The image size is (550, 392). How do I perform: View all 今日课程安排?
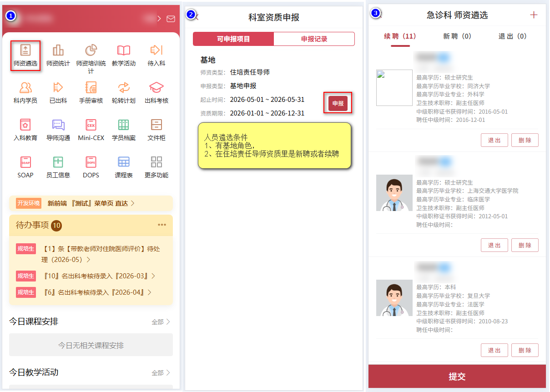click(161, 322)
